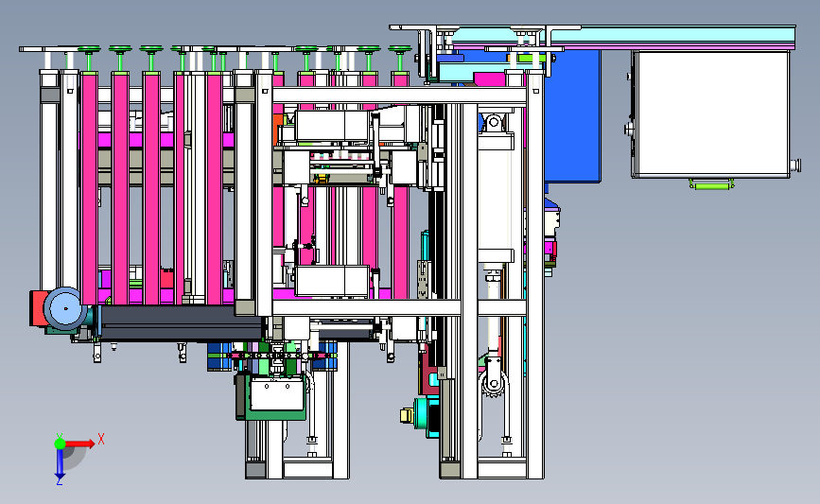This screenshot has height=504, width=820.
Task: Select the yellow connector on the cyan motor
Action: [x=407, y=416]
